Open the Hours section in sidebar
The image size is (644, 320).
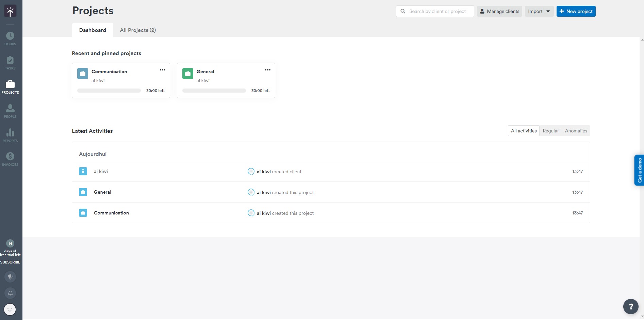10,38
